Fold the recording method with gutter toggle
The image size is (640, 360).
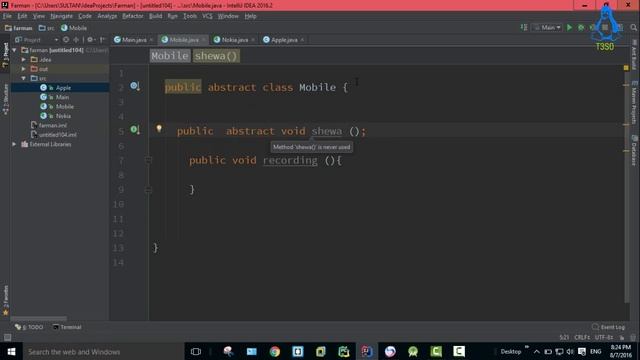(x=148, y=160)
